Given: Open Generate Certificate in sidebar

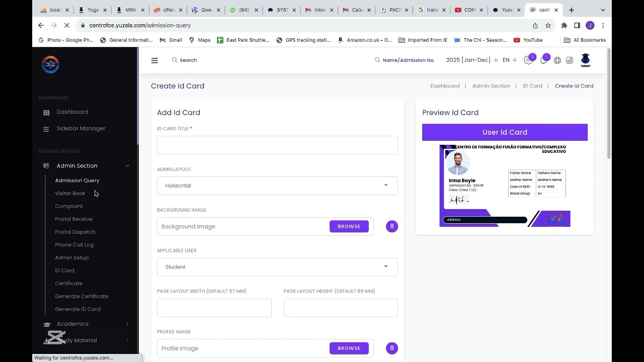Looking at the screenshot, I should click(x=82, y=296).
